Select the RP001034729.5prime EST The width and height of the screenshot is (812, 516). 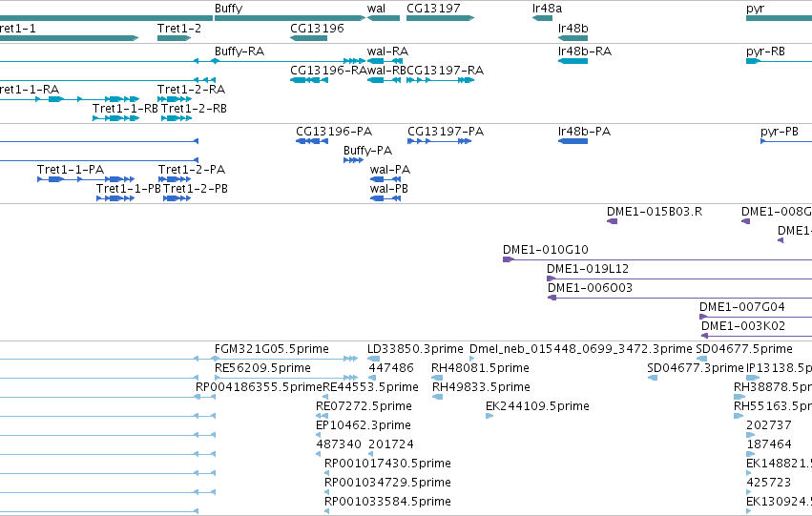(x=326, y=493)
